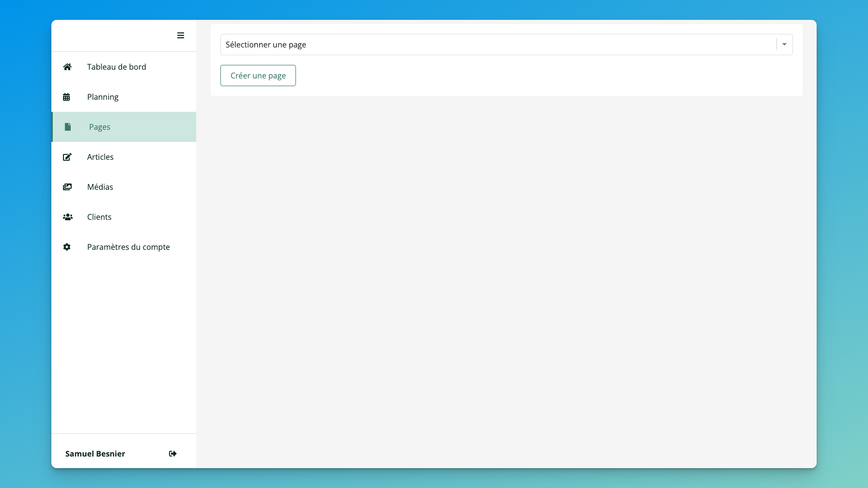Click the home icon beside Tableau de bord

point(67,67)
